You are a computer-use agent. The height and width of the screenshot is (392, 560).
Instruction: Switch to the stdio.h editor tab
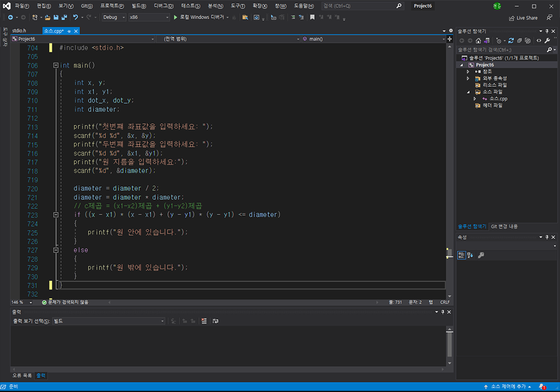[x=19, y=31]
